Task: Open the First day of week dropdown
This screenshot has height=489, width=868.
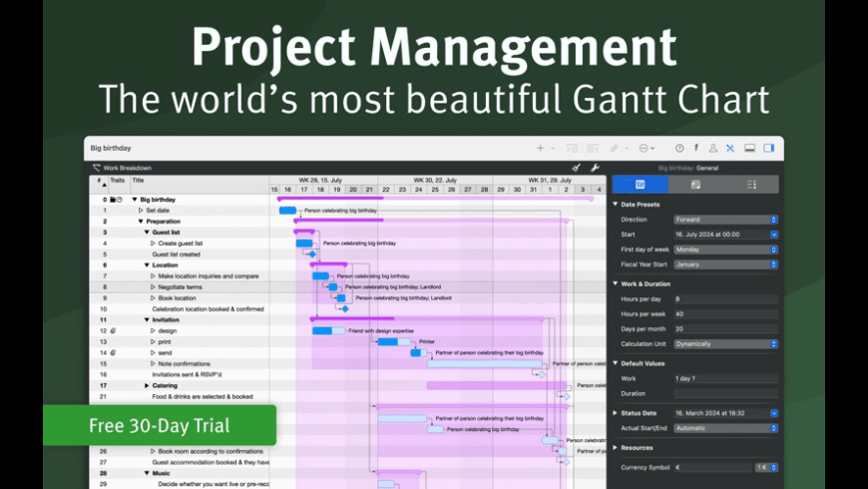Action: (725, 249)
